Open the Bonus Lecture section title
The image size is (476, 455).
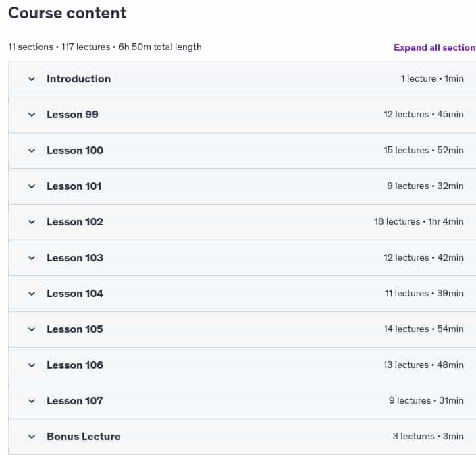[84, 437]
